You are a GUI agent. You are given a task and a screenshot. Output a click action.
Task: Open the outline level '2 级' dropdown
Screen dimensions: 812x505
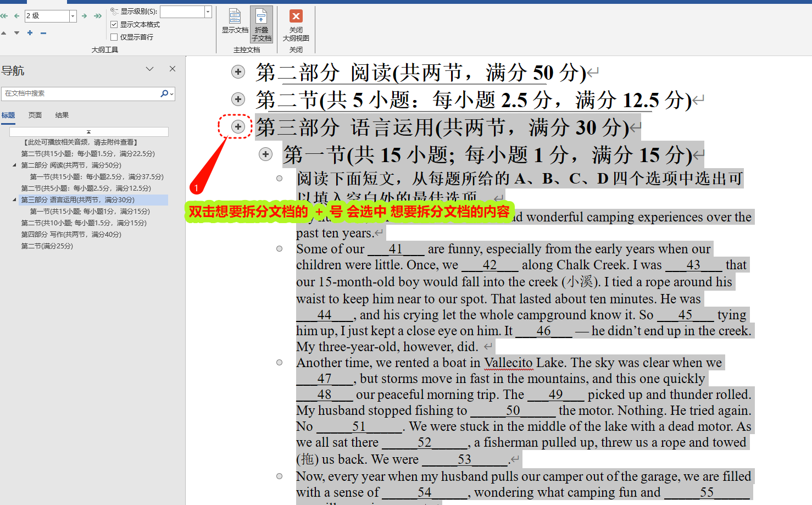point(73,16)
